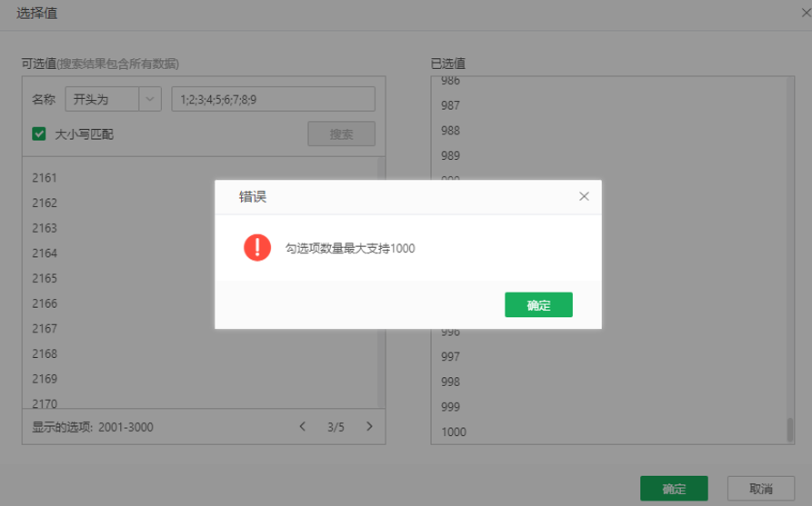Click 确定 at bottom of 选择值 window

674,489
